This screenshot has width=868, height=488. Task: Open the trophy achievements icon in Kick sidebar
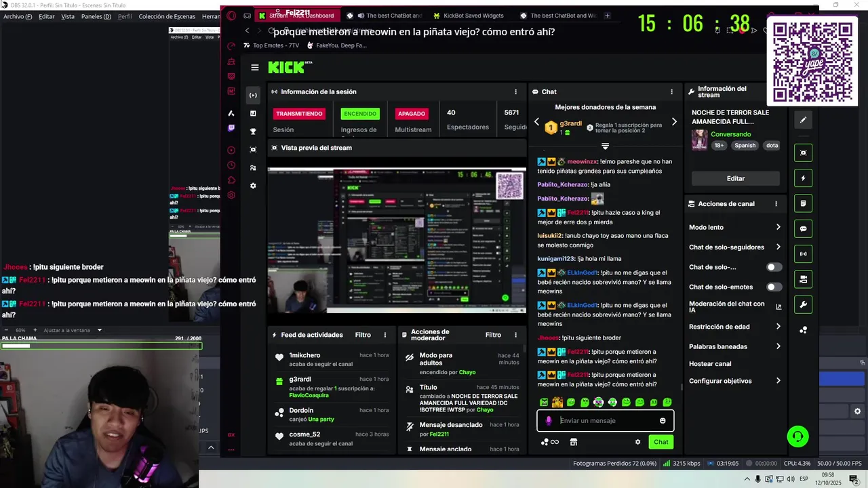(253, 131)
